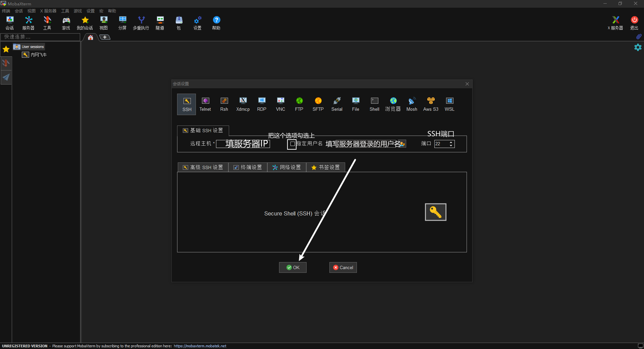Open the tools icon in the left sidebar
Viewport: 644px width, 349px height.
click(x=6, y=63)
